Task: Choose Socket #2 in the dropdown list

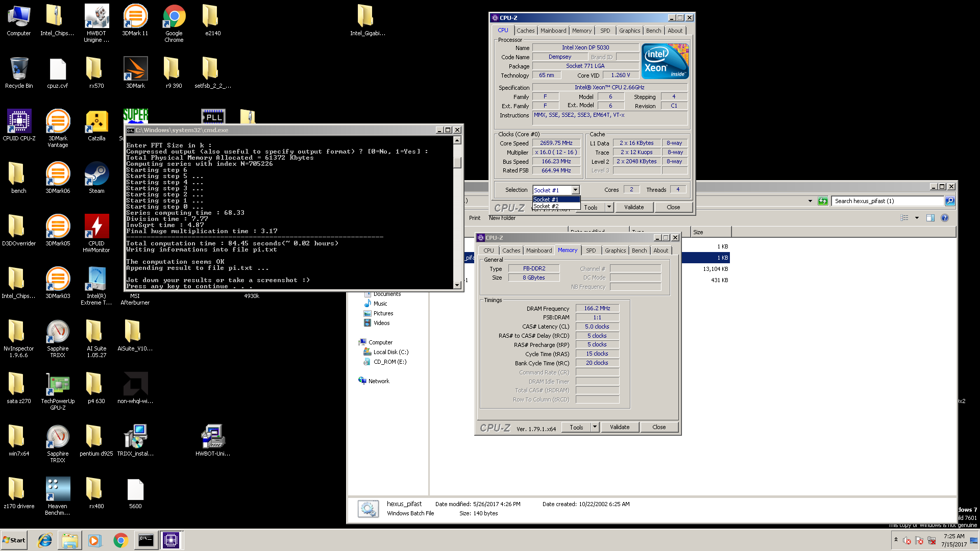Action: click(556, 206)
